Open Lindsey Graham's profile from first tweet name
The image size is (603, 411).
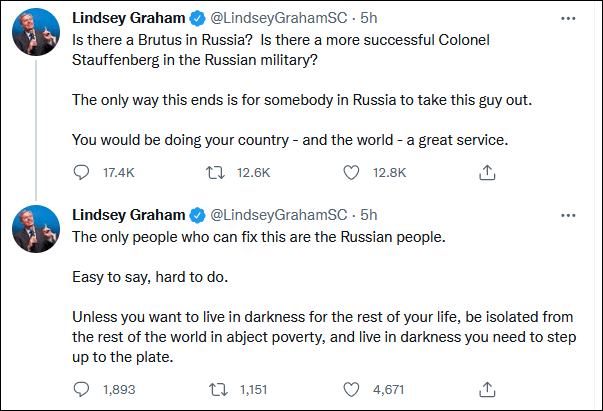coord(128,20)
